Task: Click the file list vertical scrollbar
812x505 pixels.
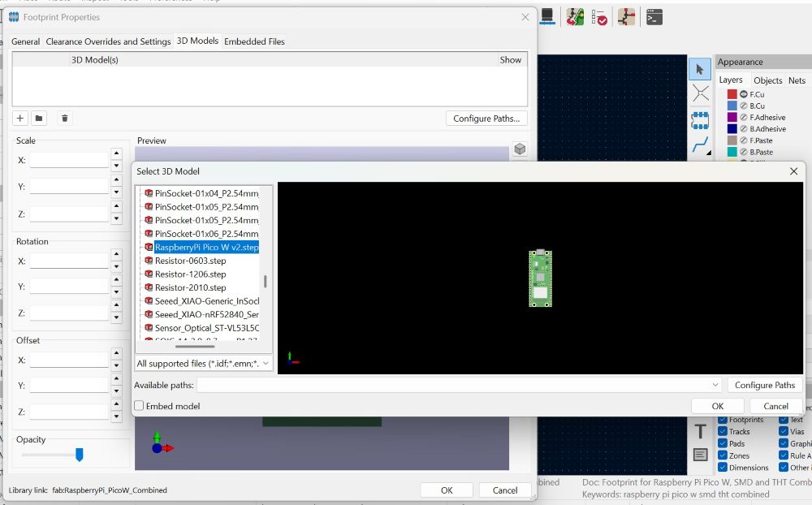Action: click(x=266, y=281)
